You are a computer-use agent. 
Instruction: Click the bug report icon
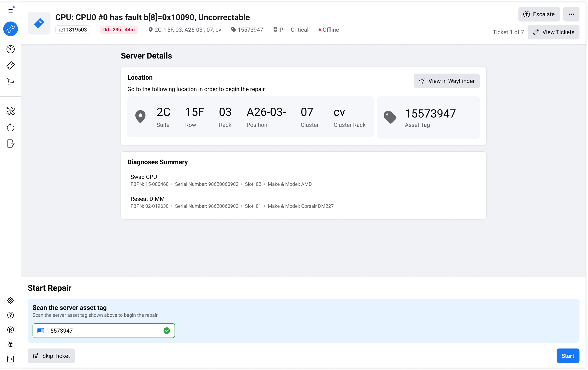point(11,344)
